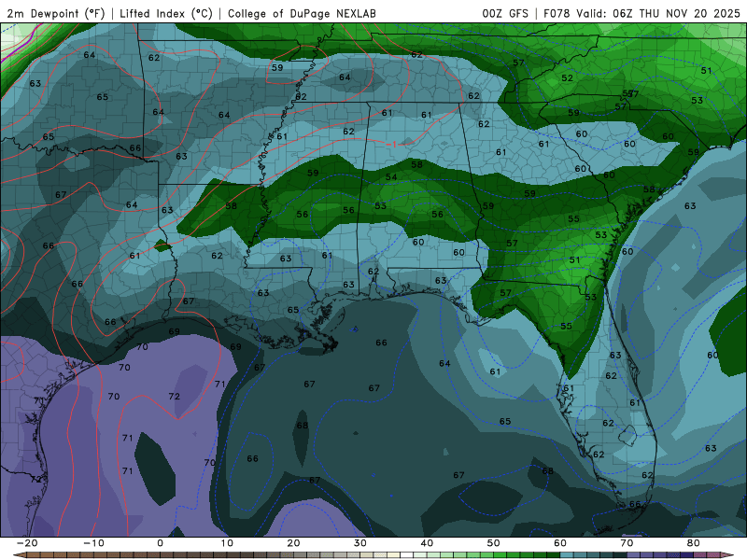Viewport: 747px width, 560px height.
Task: Click the "40" label on the color scale
Action: 427,543
